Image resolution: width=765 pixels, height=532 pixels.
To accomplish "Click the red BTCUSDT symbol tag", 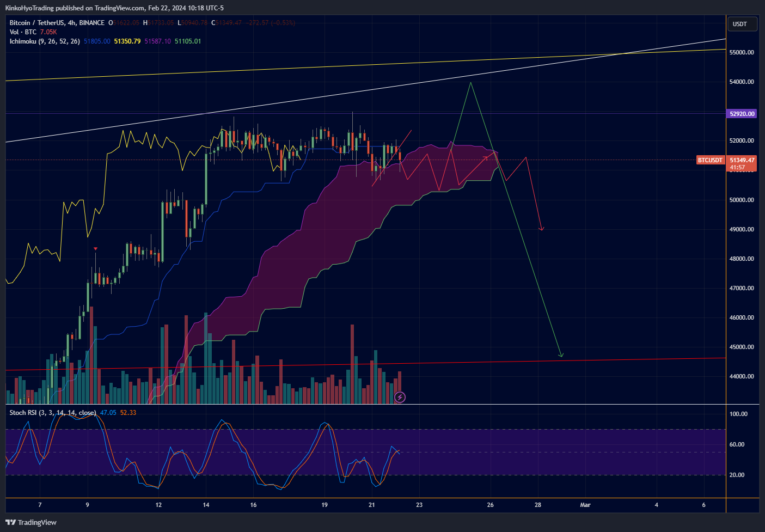I will pyautogui.click(x=711, y=160).
